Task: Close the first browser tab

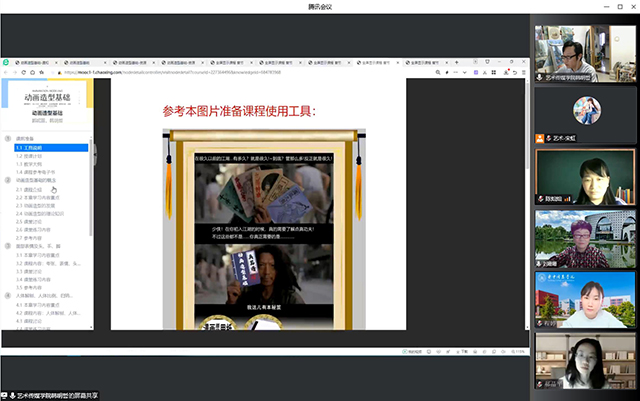Action: (x=56, y=62)
